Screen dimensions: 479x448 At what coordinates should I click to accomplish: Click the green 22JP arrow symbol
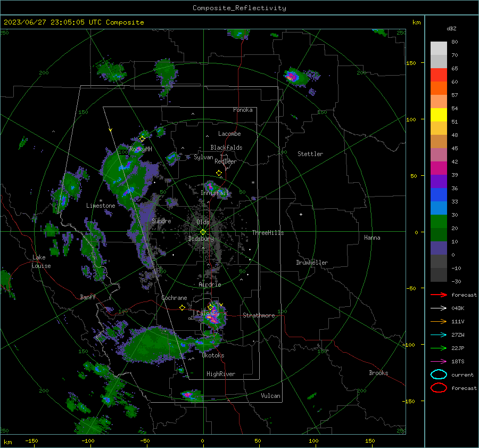439,348
